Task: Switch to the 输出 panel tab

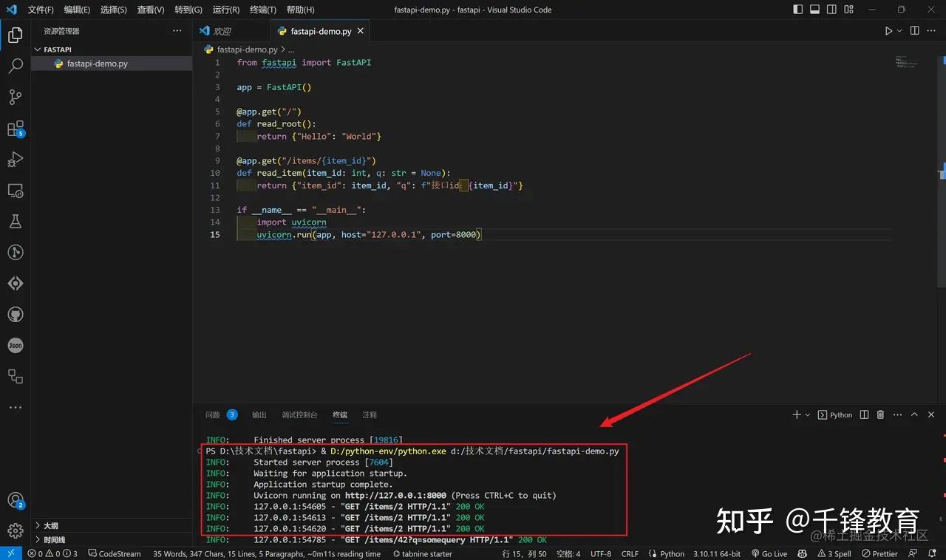Action: (x=259, y=414)
